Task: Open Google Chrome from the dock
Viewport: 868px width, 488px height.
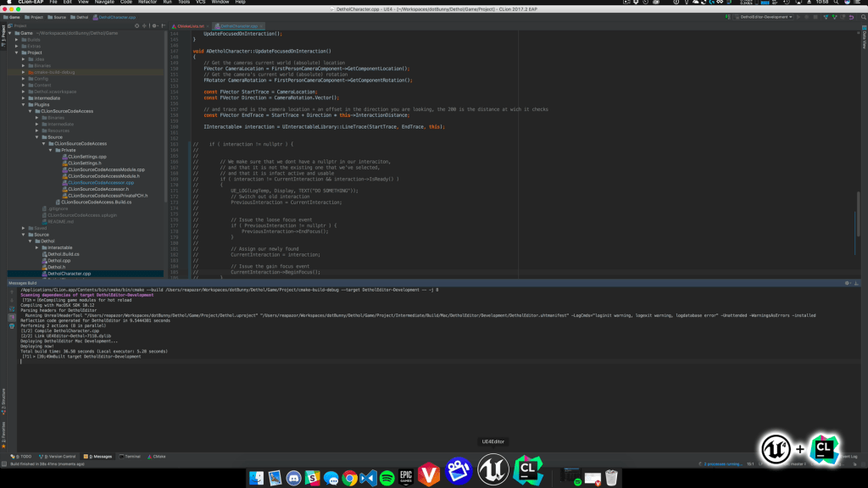Action: point(349,479)
